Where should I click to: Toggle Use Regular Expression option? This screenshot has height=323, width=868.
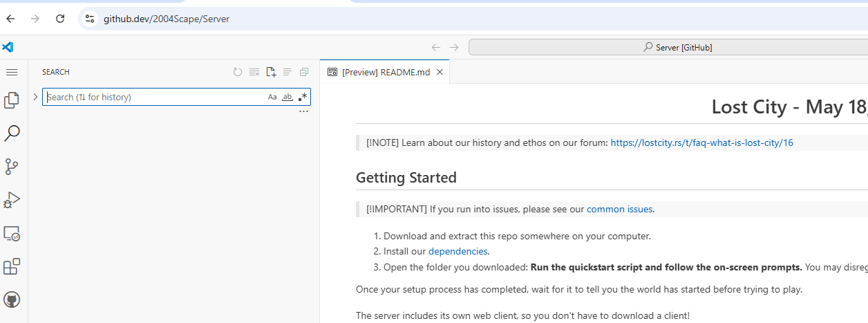coord(303,97)
